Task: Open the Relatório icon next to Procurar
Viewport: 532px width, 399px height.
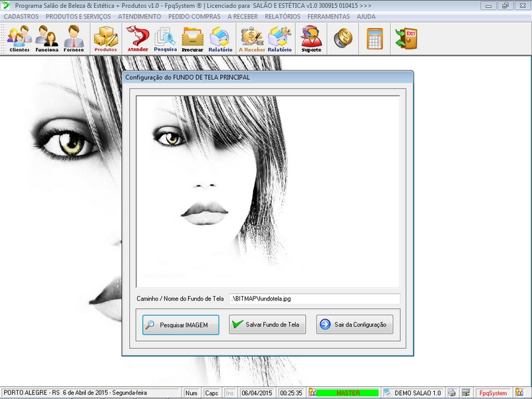Action: point(220,39)
